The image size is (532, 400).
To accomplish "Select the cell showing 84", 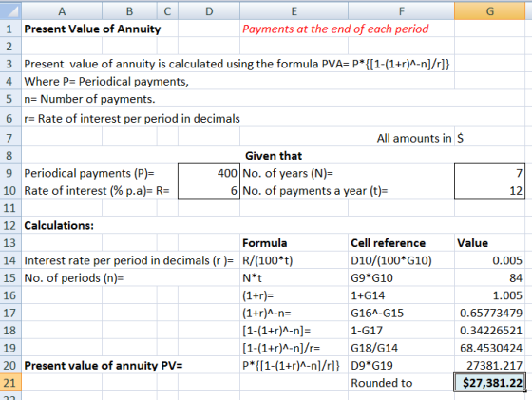I will (489, 277).
